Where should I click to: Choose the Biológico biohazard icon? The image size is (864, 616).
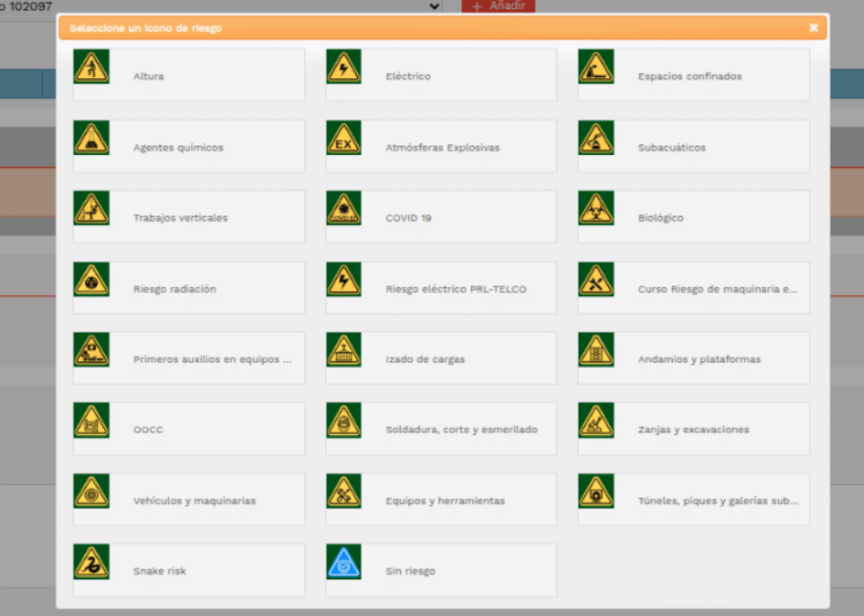click(x=596, y=208)
